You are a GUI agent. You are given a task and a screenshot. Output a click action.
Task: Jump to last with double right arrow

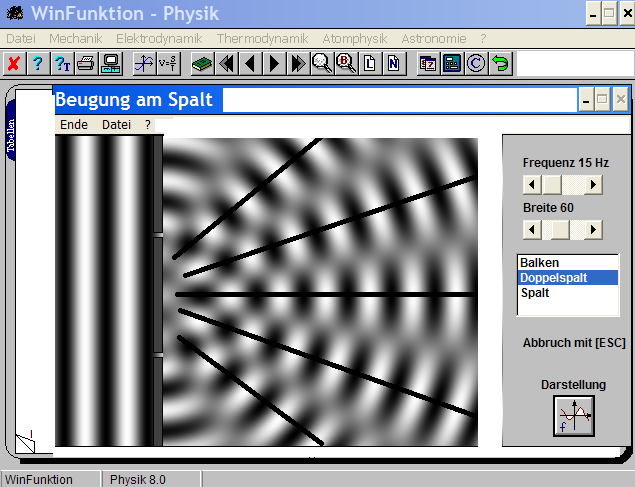pos(298,64)
